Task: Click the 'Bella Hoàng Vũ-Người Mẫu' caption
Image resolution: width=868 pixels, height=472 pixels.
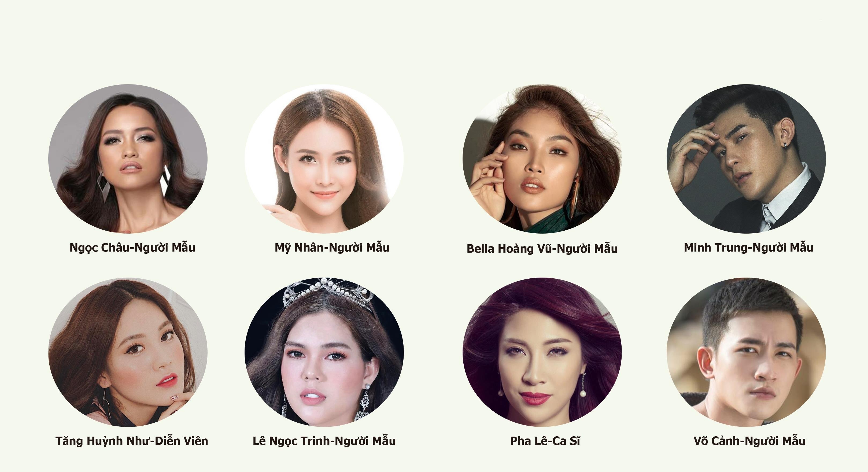Action: pos(542,249)
